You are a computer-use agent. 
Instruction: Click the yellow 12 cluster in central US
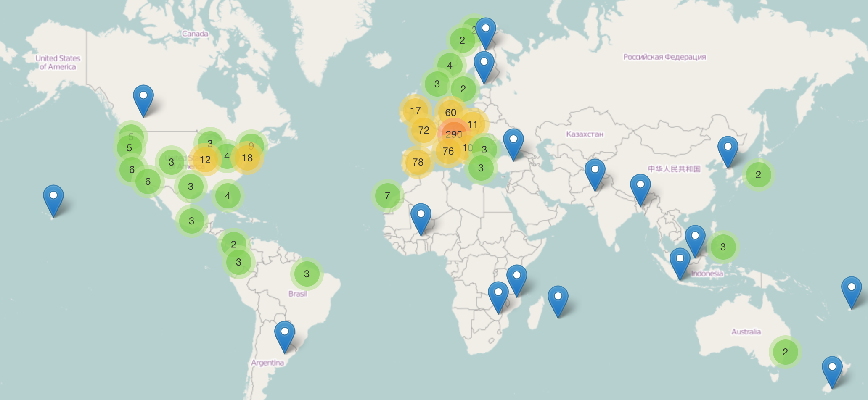tap(205, 160)
